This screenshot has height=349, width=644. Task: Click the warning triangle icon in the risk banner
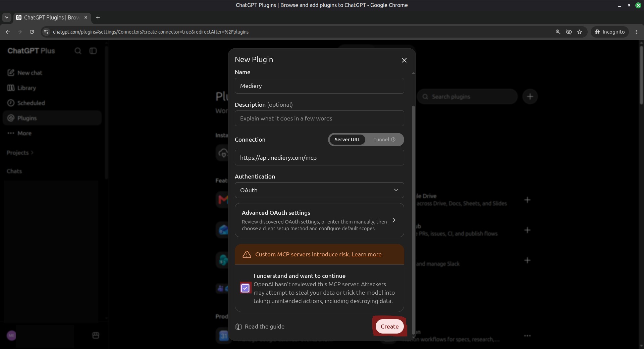pos(247,254)
